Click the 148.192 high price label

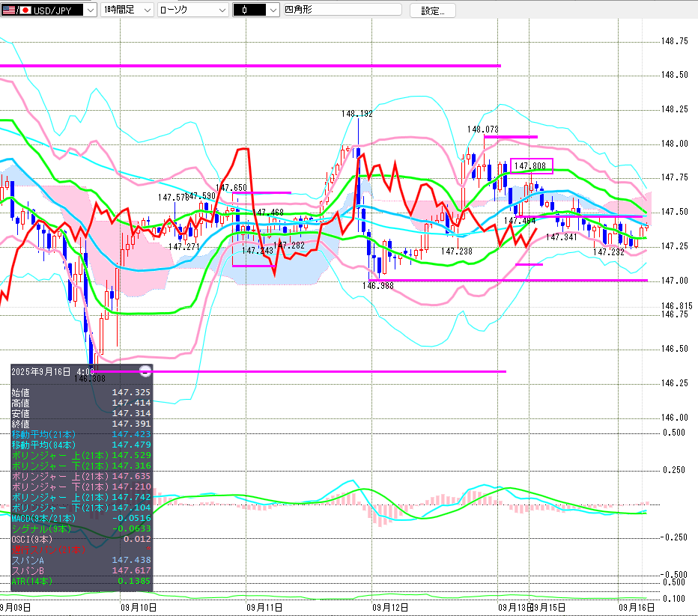pos(357,114)
